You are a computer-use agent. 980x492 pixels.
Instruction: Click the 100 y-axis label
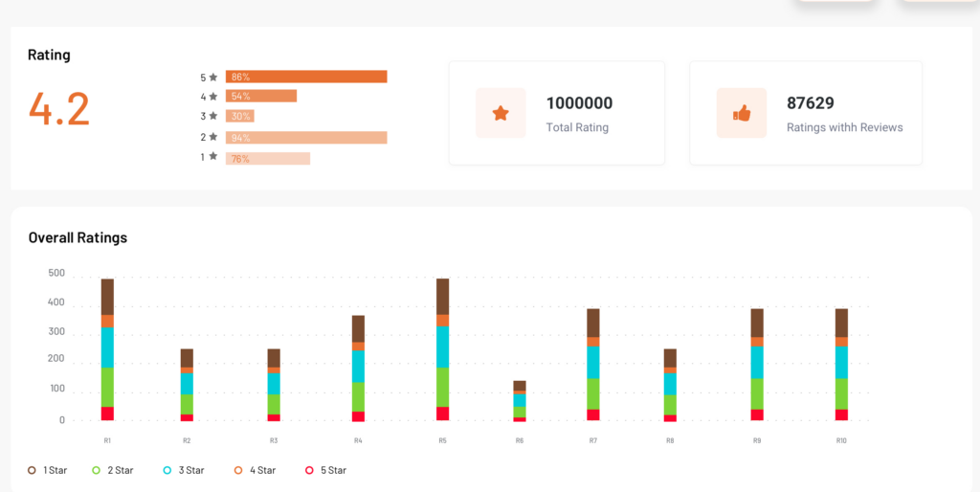click(56, 389)
